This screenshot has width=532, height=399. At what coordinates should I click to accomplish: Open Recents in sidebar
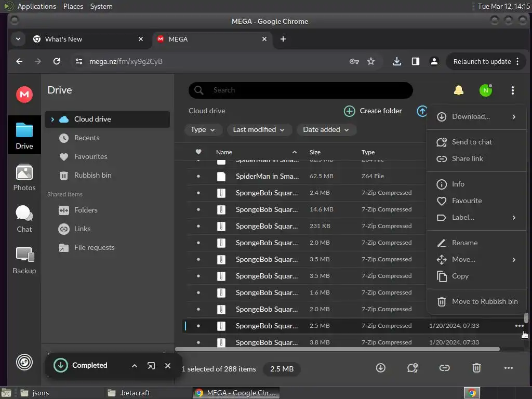coord(107,138)
